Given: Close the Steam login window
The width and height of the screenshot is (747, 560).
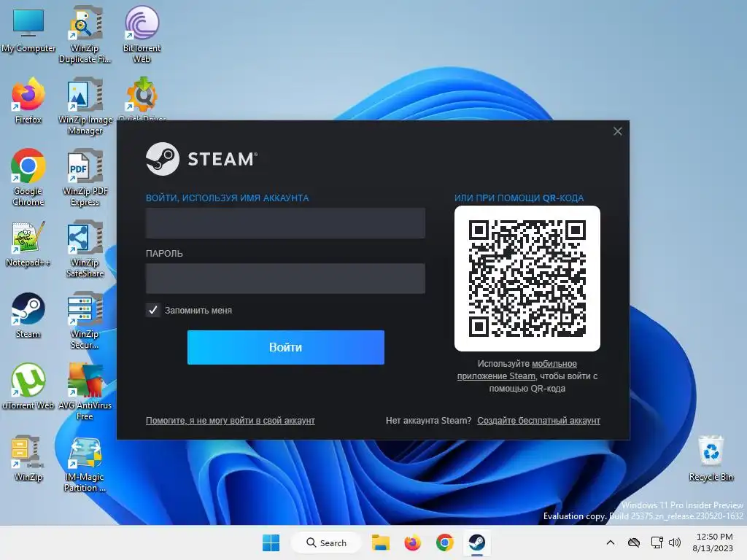Looking at the screenshot, I should [617, 131].
